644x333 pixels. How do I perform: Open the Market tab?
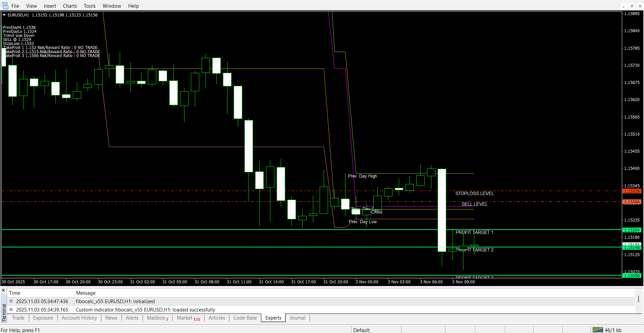(188, 318)
